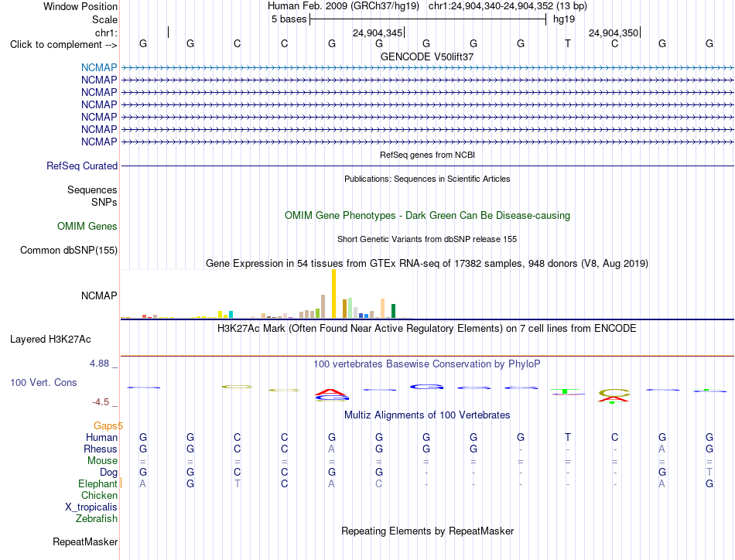Open the RefSeq Curated track label
Screen dimensions: 735x560
click(82, 166)
